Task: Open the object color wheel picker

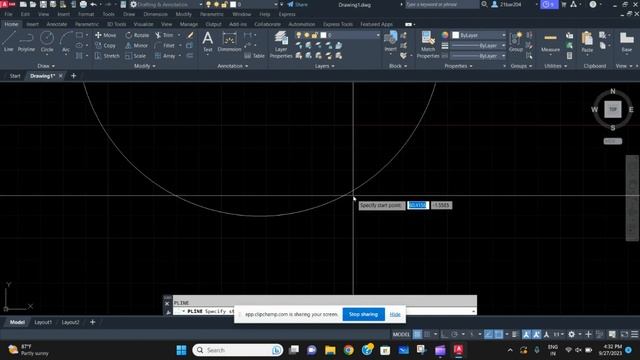Action: click(444, 35)
